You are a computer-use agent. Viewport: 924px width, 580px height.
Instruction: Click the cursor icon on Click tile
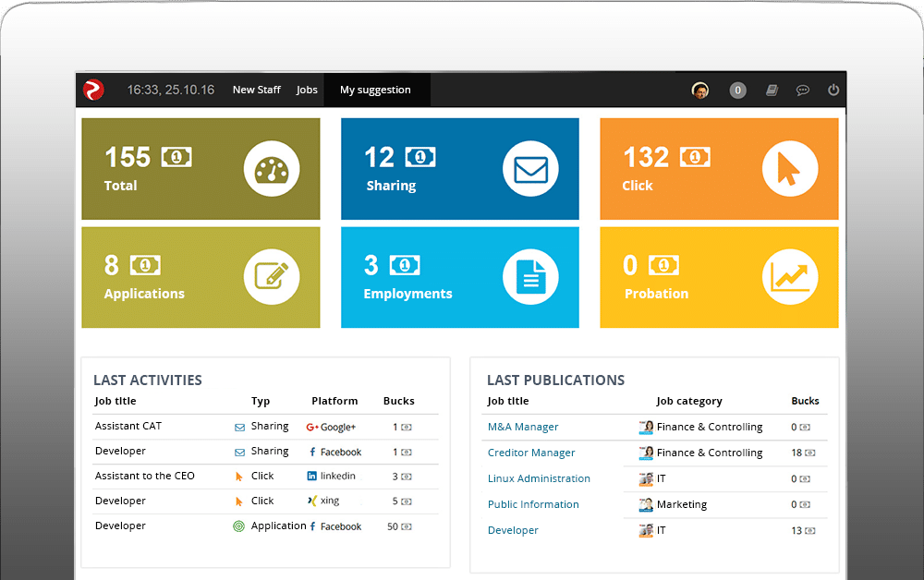click(790, 168)
